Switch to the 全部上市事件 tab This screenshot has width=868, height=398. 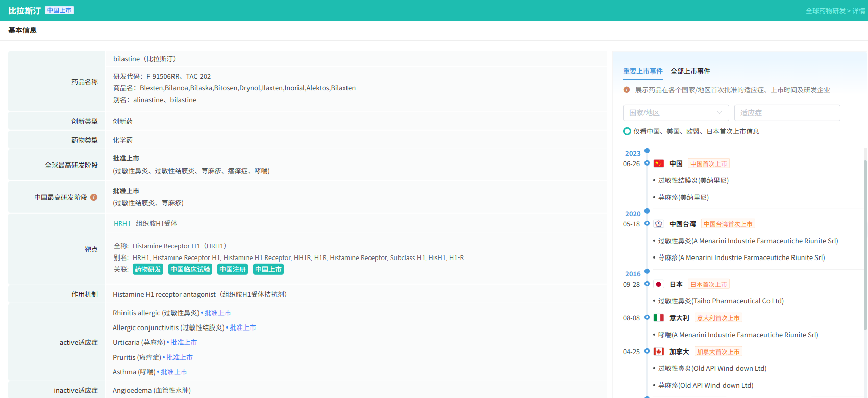[x=690, y=71]
